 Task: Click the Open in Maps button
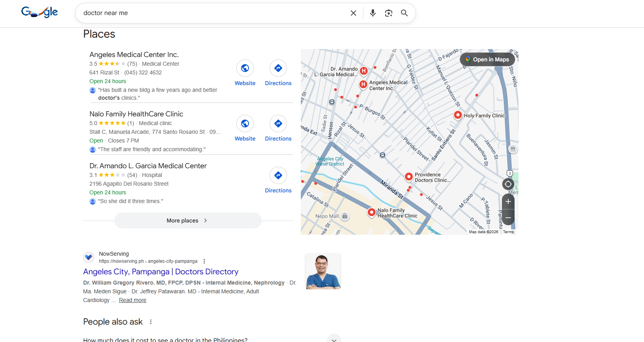(x=487, y=59)
